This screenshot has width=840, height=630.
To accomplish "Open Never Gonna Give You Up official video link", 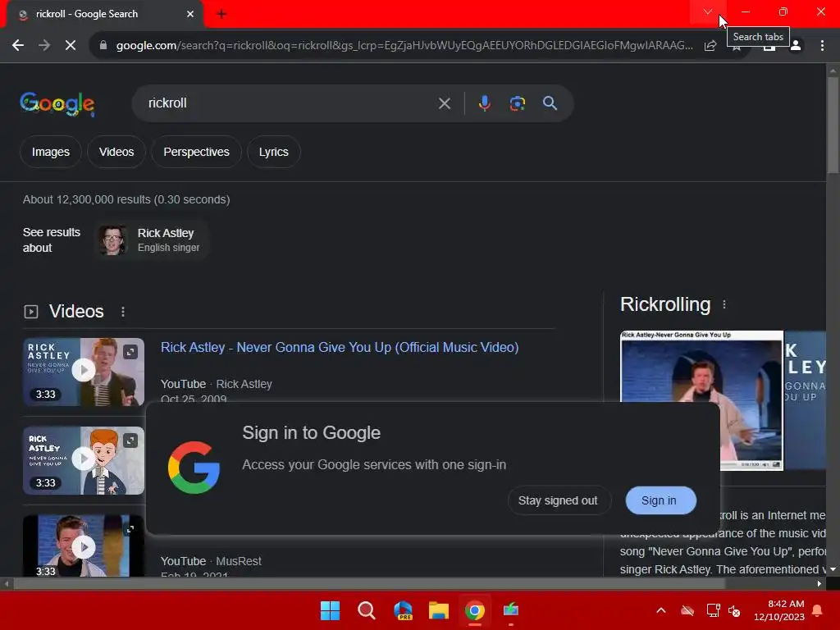I will click(340, 347).
